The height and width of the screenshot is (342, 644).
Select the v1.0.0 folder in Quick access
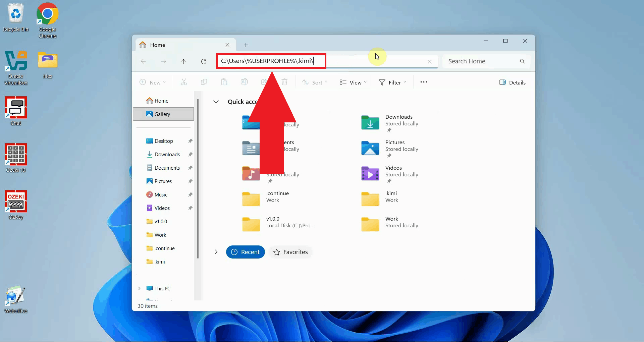coord(278,224)
